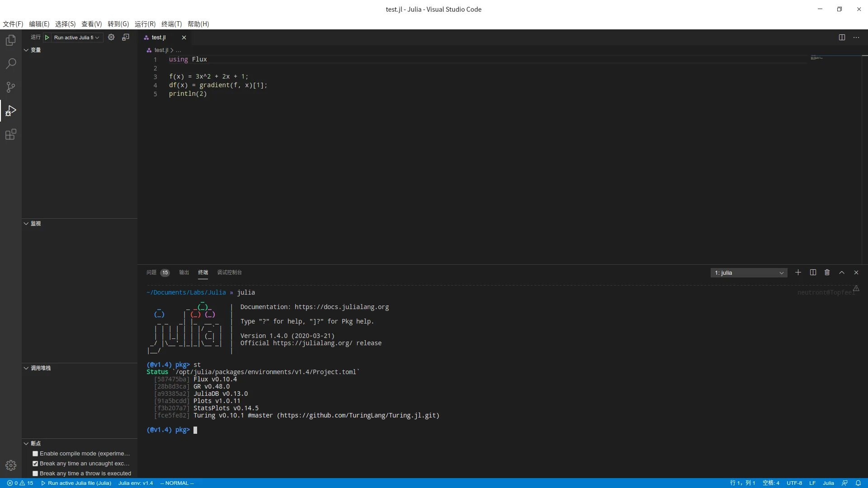Open the 终端(T) menu in menu bar
Viewport: 868px width, 488px height.
click(171, 24)
